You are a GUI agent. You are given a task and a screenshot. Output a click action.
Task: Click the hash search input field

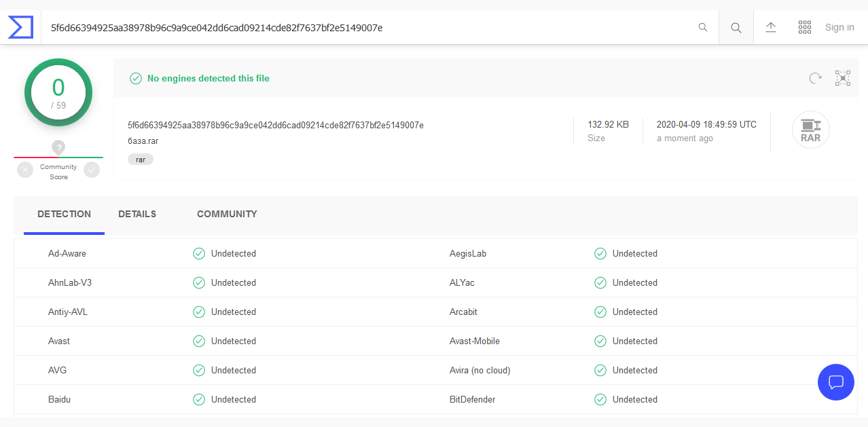tap(367, 28)
